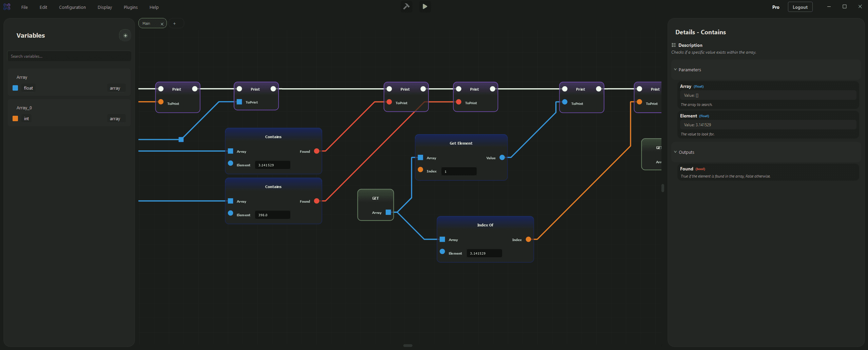Click the Found output port on the Contains node

coord(316,151)
